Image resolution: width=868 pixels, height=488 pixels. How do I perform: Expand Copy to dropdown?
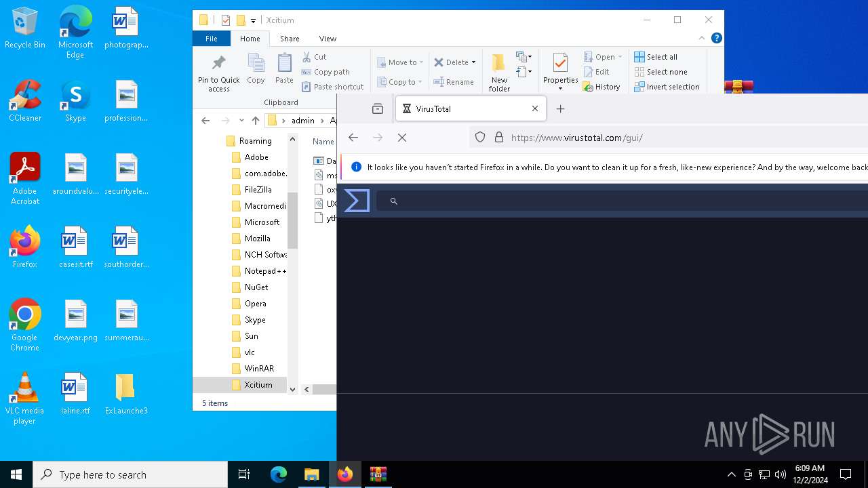coord(420,82)
